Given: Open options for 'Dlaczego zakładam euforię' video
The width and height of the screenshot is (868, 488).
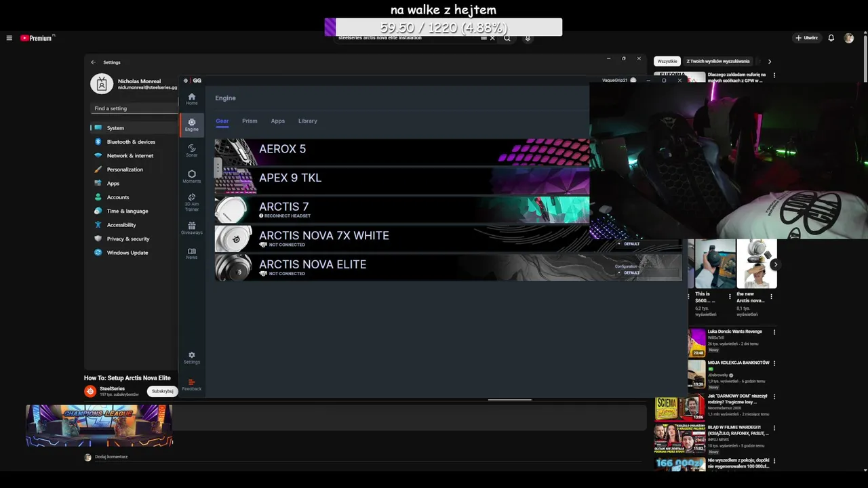Looking at the screenshot, I should tap(774, 75).
